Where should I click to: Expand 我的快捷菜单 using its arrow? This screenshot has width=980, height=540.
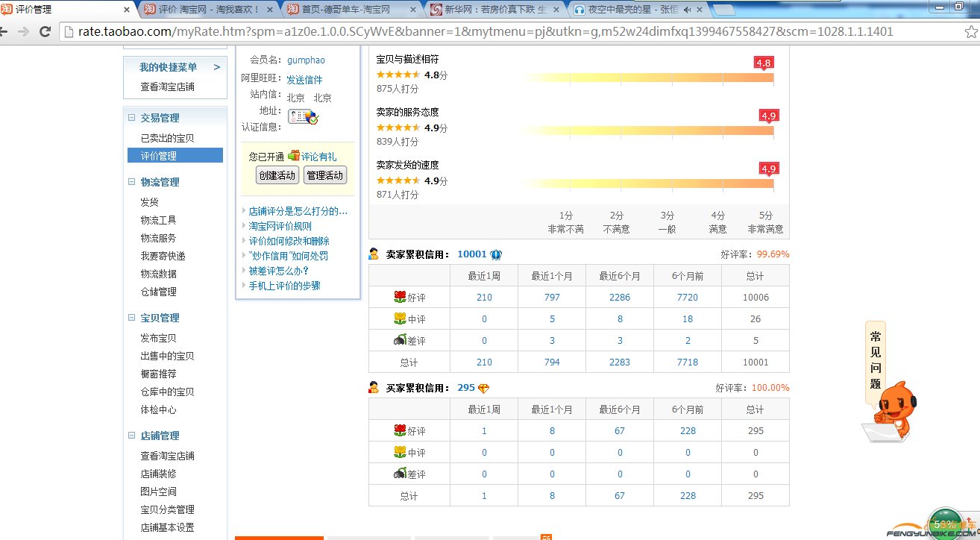[216, 67]
